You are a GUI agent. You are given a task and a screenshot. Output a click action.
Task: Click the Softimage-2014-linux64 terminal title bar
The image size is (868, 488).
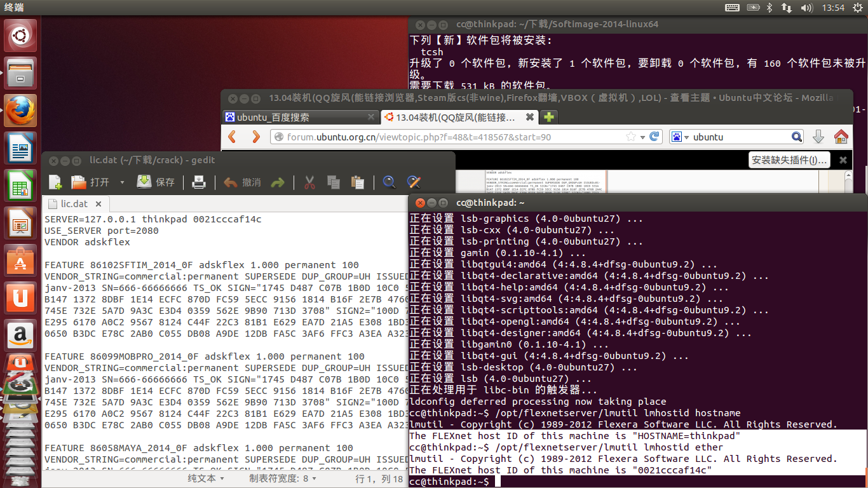637,24
